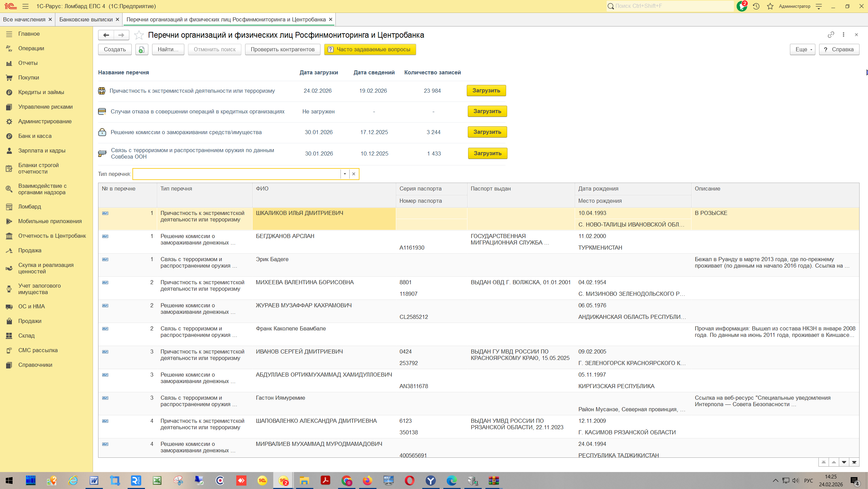Clear the Тип перечня field with X
Image resolution: width=868 pixels, height=489 pixels.
tap(354, 174)
